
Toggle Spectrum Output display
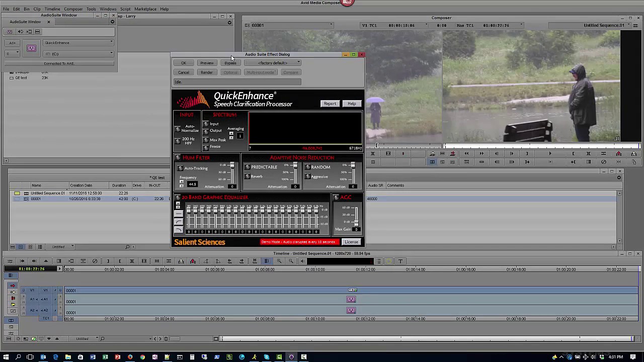[x=206, y=131]
